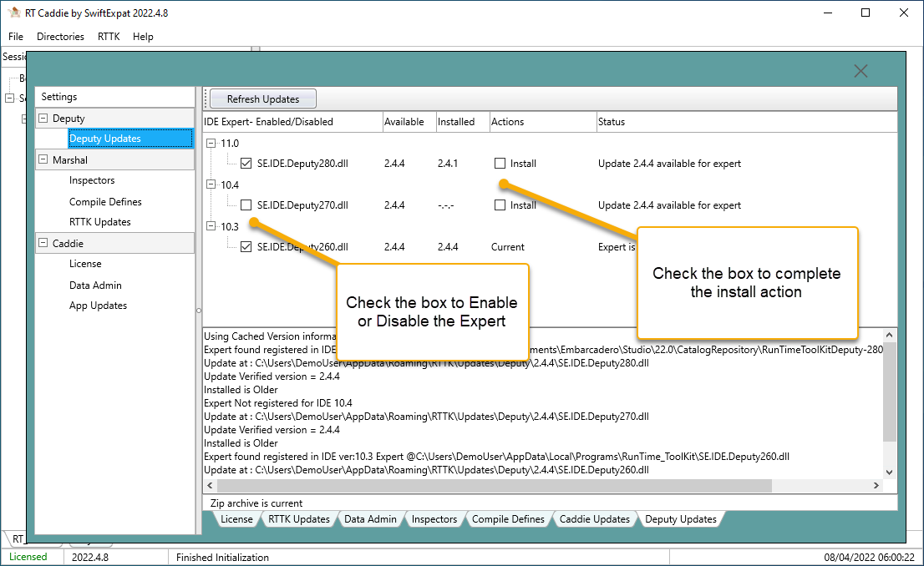This screenshot has height=566, width=924.
Task: Check Install box for Deputy270.dll
Action: [500, 205]
